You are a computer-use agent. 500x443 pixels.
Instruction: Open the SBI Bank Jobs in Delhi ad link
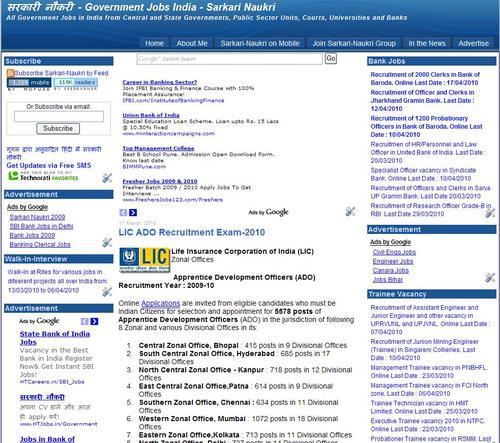click(41, 226)
